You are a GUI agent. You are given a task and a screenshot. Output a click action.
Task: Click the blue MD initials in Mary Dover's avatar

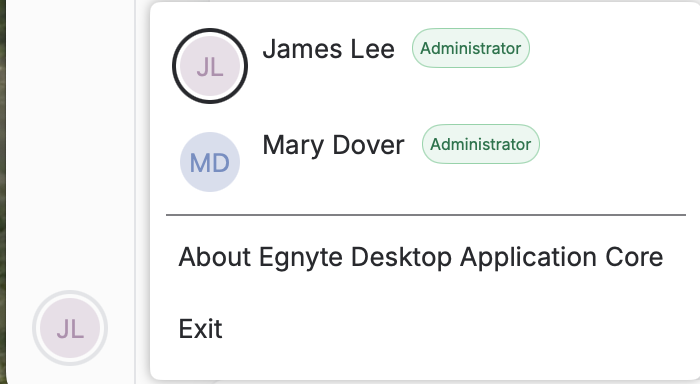[x=210, y=163]
